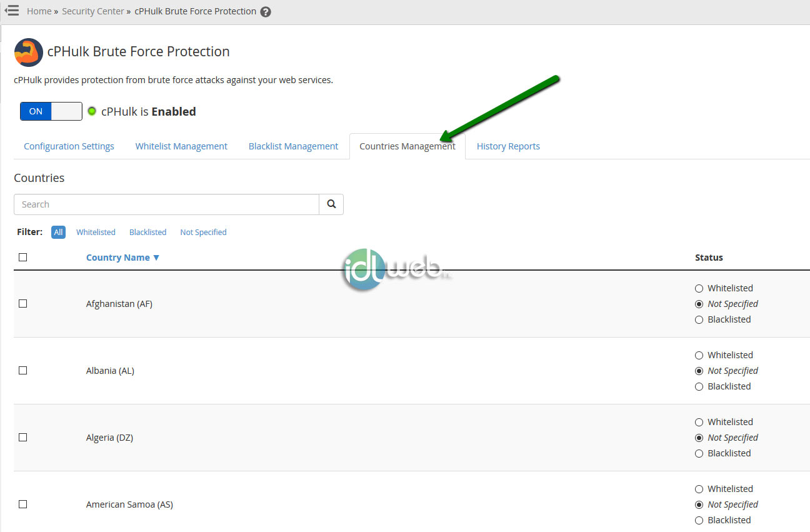Focus the country Search field

pyautogui.click(x=166, y=204)
